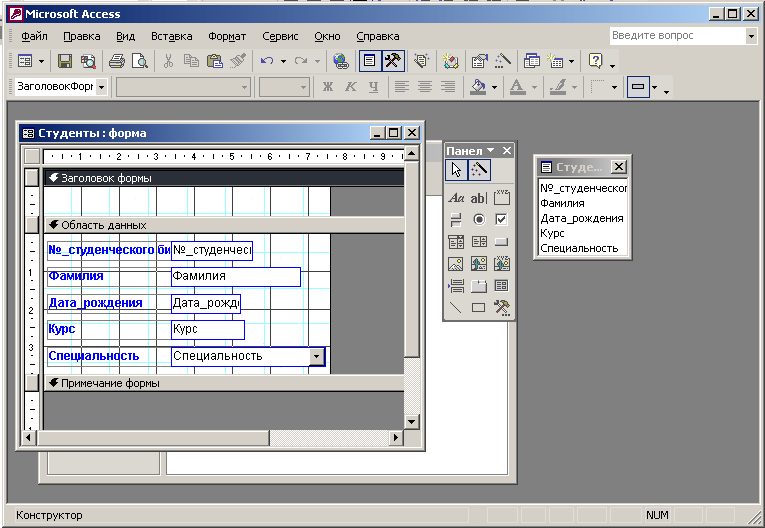Screen dimensions: 765x528
Task: Open Line/Border Width dropdown arrow
Action: (614, 87)
